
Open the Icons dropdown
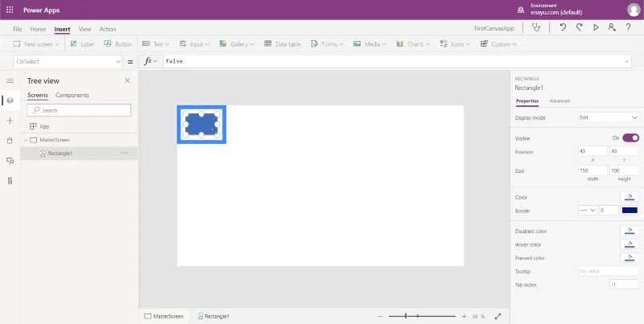click(x=455, y=44)
